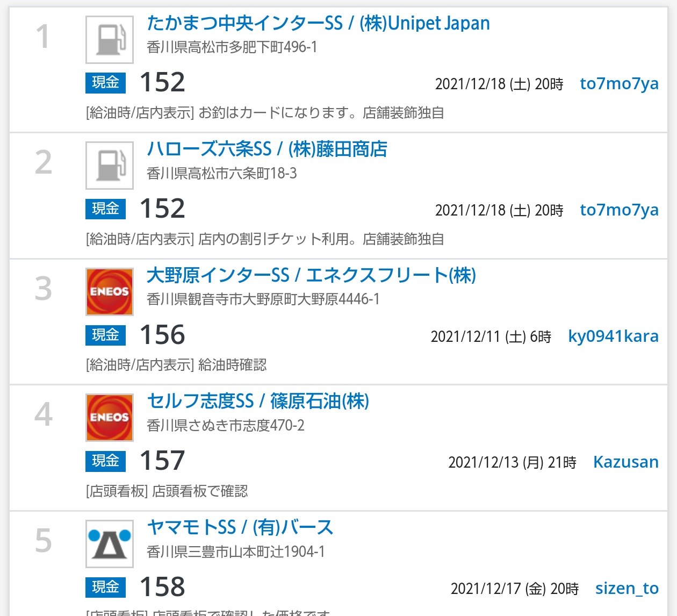Viewport: 677px width, 616px height.
Task: View user sizen_to profile
Action: click(626, 589)
